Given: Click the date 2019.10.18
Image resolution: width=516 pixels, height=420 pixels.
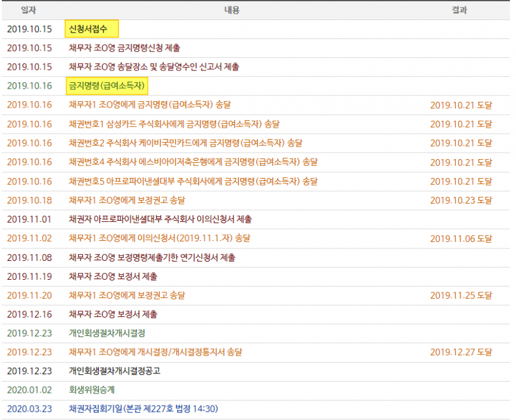Looking at the screenshot, I should click(x=30, y=200).
